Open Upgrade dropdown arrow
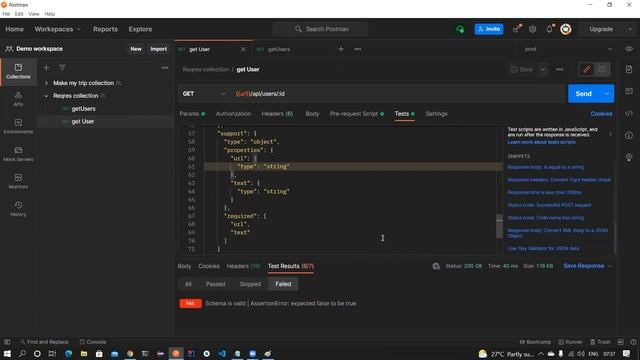The image size is (640, 360). [630, 29]
